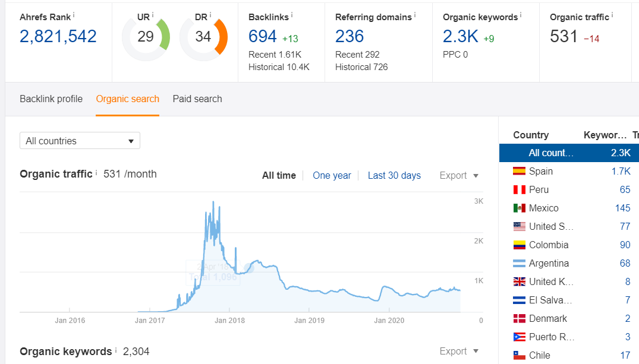
Task: Click the Mexico flag icon
Action: tap(519, 208)
